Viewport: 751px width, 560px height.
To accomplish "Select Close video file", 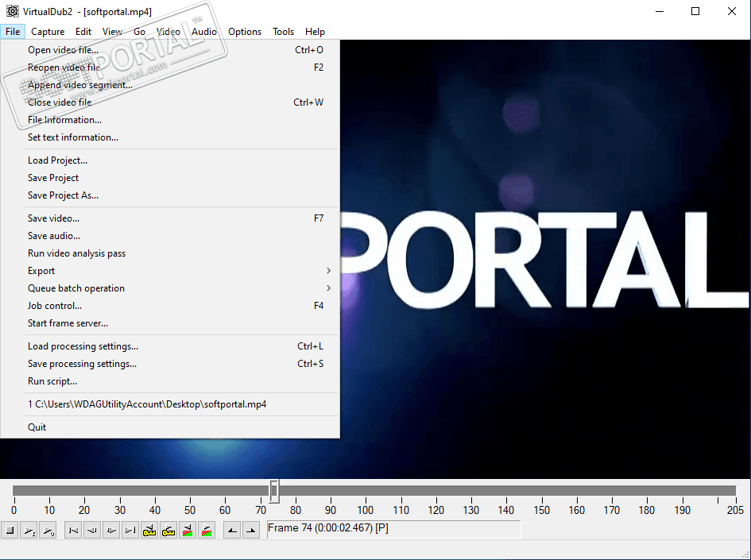I will tap(170, 102).
